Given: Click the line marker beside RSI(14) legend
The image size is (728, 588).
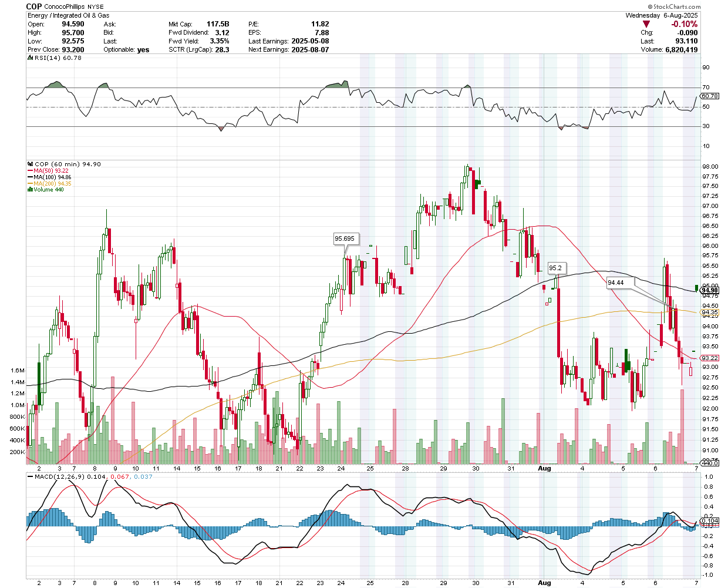Looking at the screenshot, I should (x=31, y=58).
